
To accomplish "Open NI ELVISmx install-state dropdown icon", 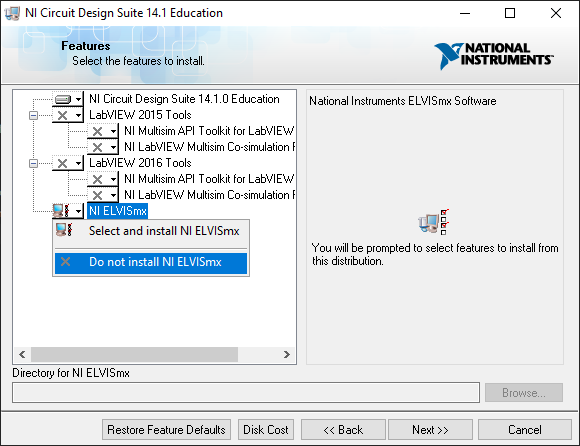I will point(68,211).
